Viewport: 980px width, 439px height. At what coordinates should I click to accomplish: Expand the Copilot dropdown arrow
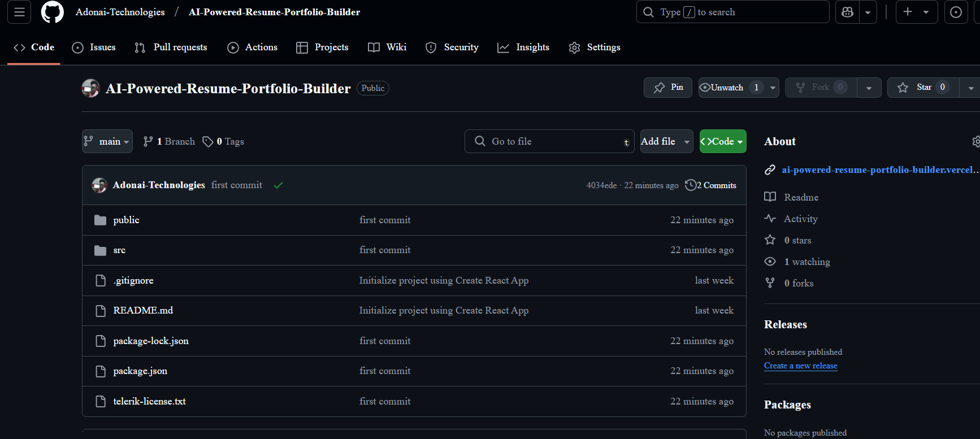(868, 12)
